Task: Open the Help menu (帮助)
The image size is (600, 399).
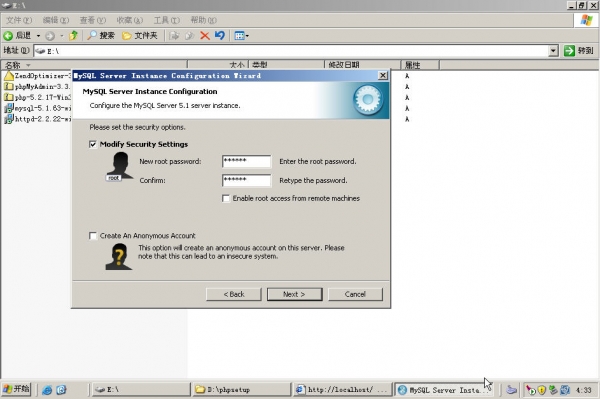Action: click(x=204, y=20)
